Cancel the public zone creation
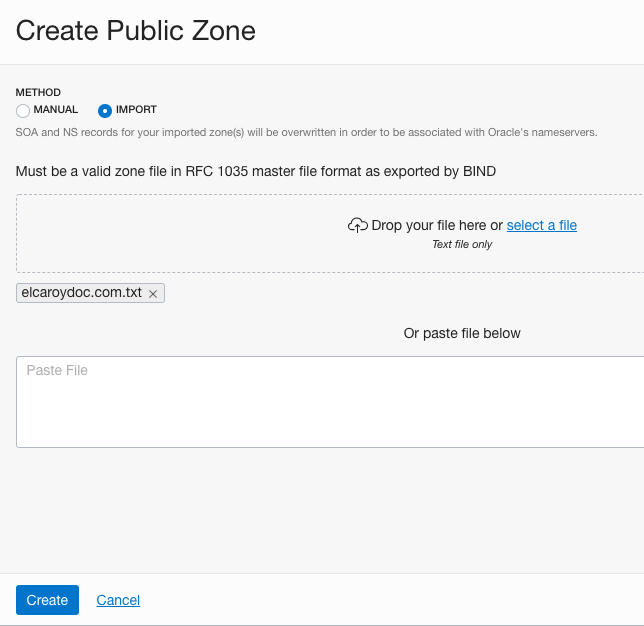 click(x=118, y=600)
